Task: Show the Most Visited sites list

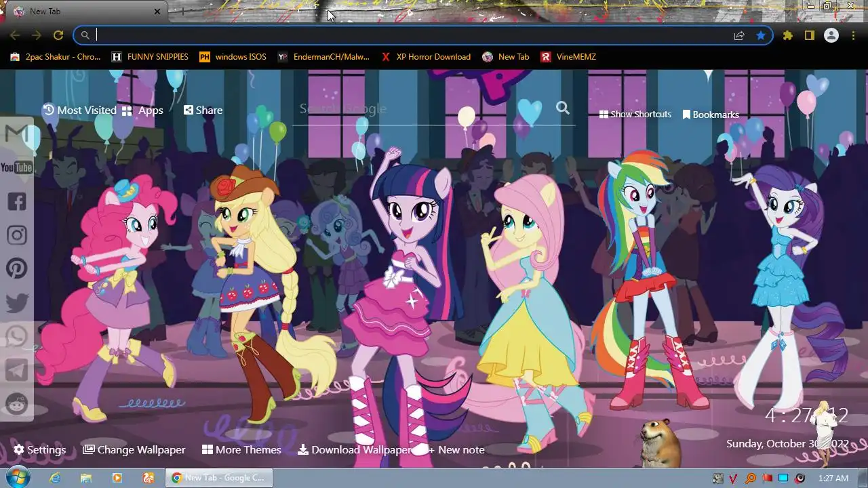Action: 79,110
